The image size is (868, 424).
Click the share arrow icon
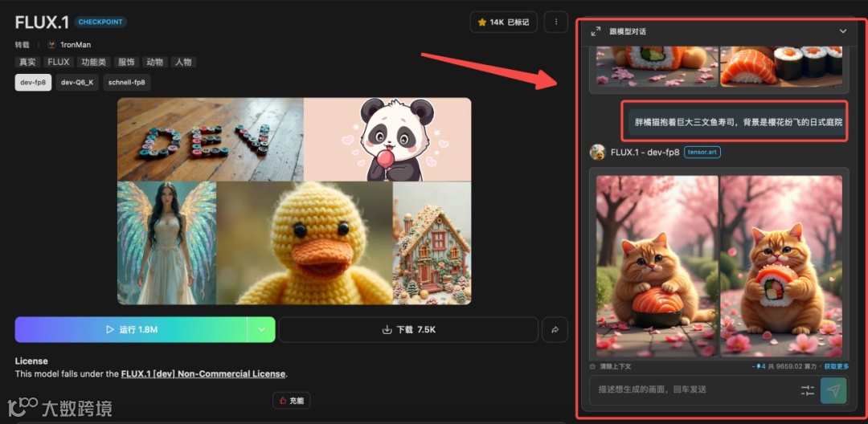[555, 329]
